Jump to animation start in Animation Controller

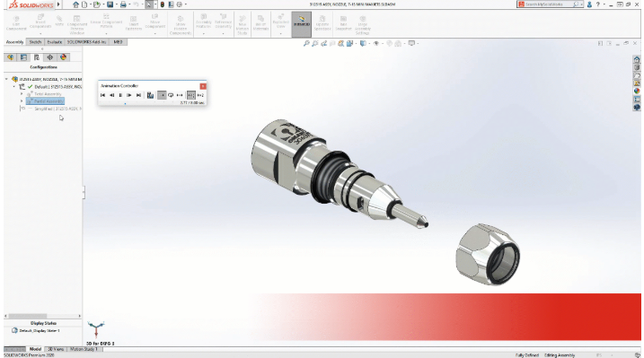pos(102,95)
